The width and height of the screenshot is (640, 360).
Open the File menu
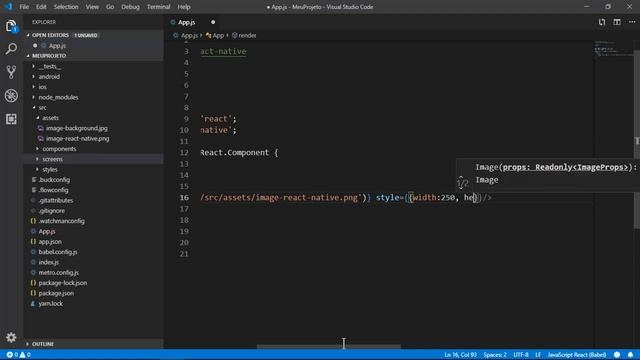24,7
